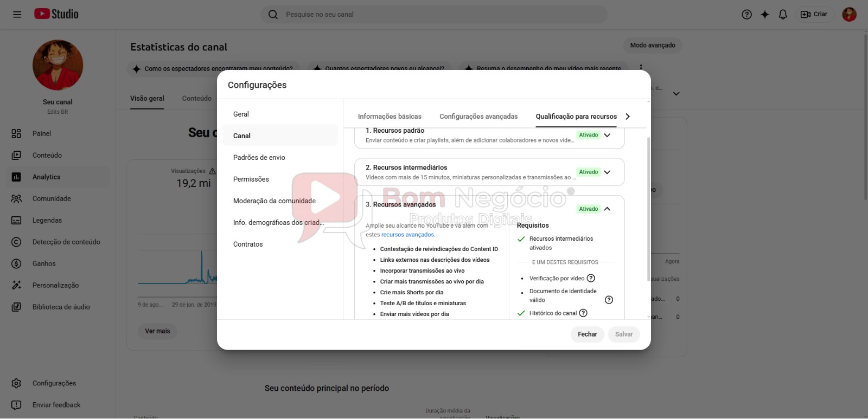Click the tabs next arrow chevron
This screenshot has height=419, width=868.
pos(628,116)
